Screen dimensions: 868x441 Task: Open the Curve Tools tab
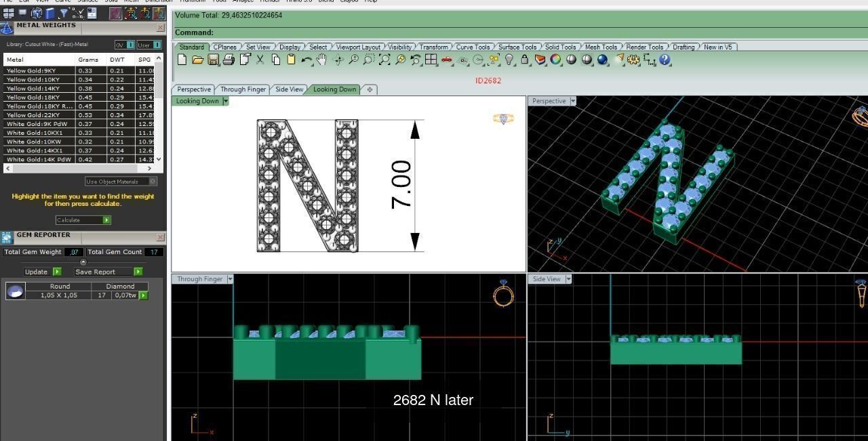[473, 47]
